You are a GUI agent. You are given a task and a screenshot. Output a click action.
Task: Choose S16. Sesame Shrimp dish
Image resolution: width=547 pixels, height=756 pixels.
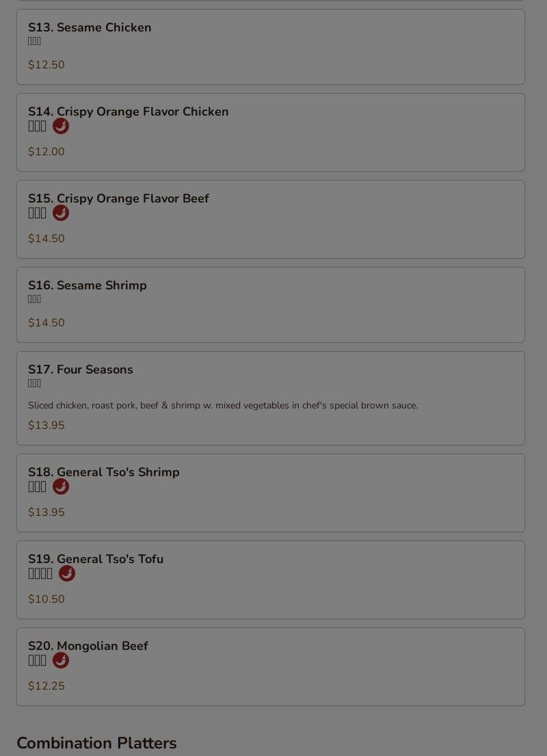click(x=270, y=304)
